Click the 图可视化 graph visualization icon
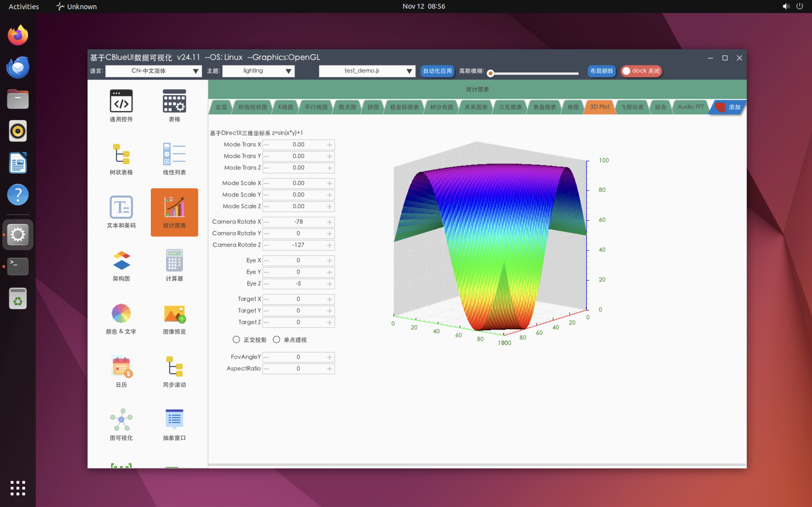The image size is (812, 507). coord(121,420)
